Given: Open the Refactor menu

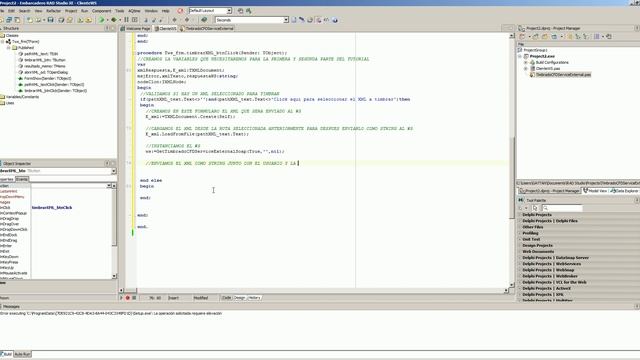Looking at the screenshot, I should click(x=53, y=11).
